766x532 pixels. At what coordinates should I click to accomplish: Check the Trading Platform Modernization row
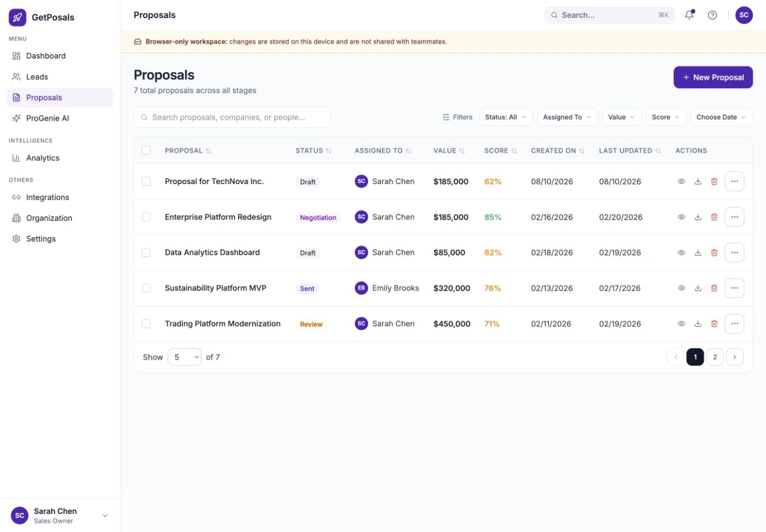click(146, 324)
